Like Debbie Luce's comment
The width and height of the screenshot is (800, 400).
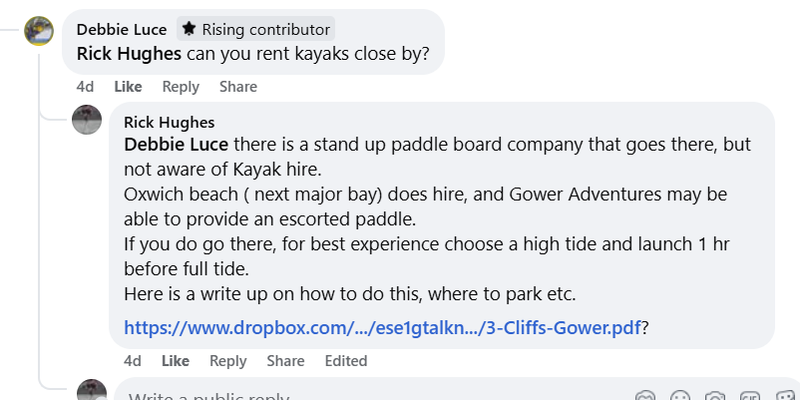(128, 87)
